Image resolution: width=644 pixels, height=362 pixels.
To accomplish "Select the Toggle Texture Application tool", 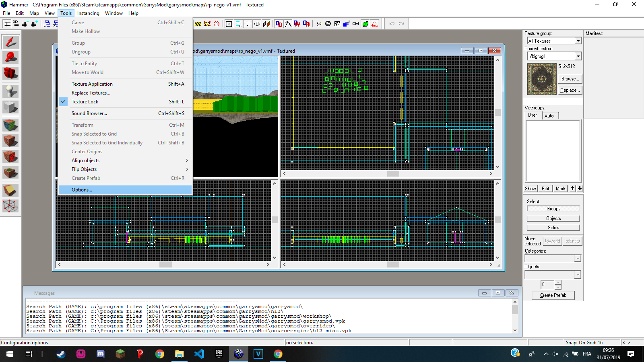I will tap(10, 125).
